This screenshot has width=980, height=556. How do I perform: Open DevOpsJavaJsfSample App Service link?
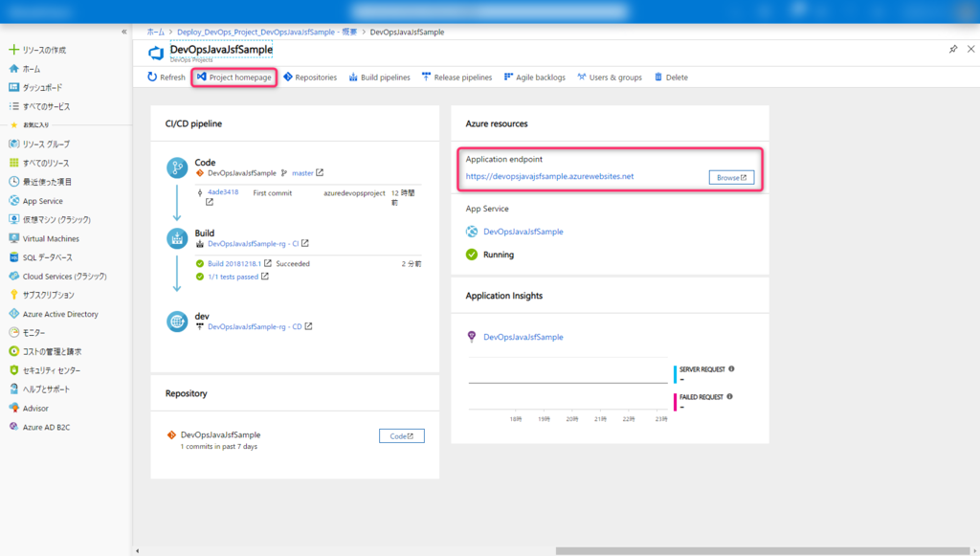click(x=523, y=232)
